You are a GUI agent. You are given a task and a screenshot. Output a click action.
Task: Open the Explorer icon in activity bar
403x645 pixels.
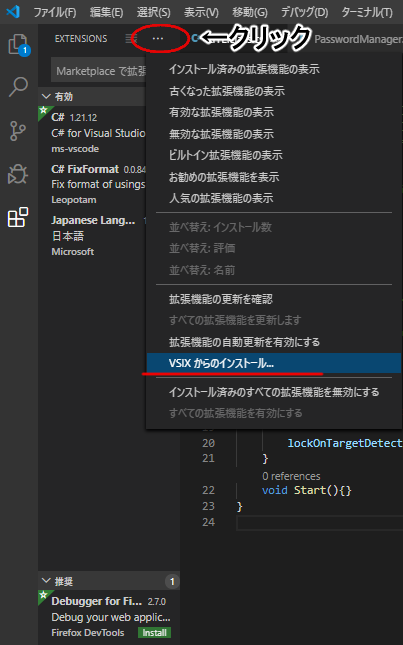tap(19, 44)
